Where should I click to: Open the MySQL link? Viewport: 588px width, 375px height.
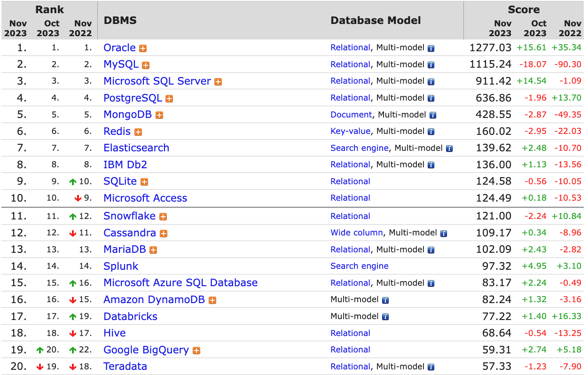(x=121, y=64)
